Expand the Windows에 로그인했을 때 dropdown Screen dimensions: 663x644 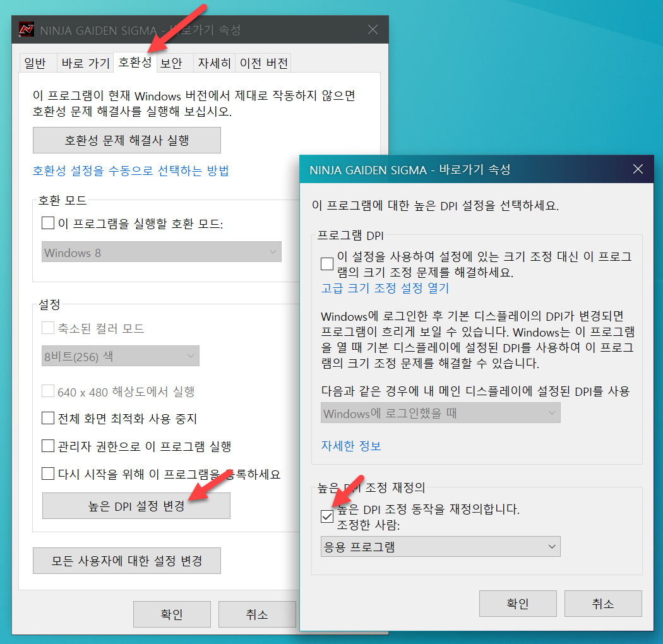441,413
